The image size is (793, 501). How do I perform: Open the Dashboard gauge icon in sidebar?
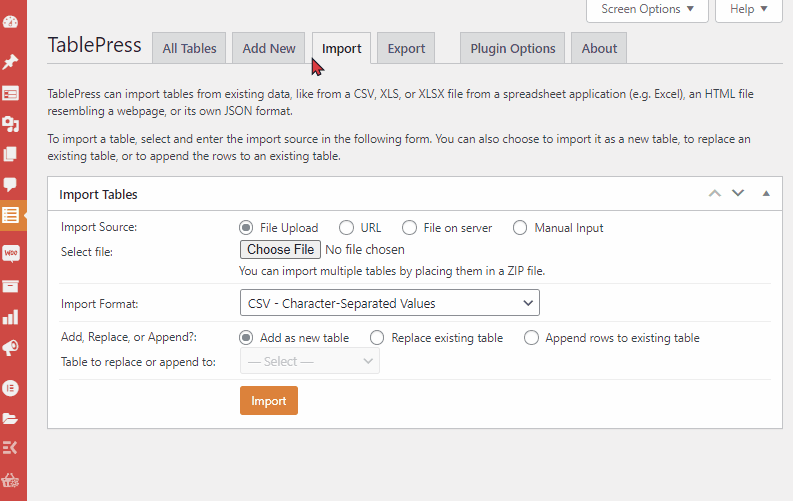point(11,22)
